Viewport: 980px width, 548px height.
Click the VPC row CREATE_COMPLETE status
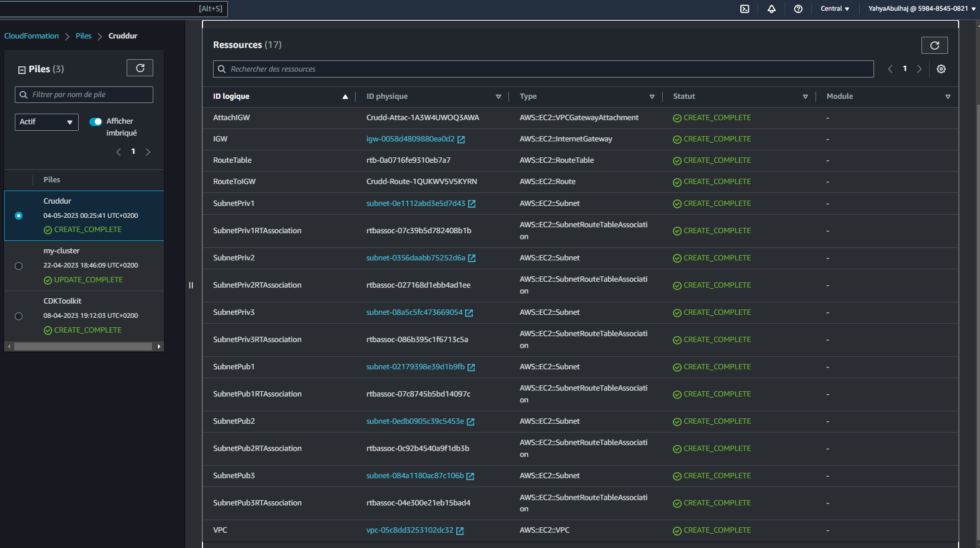712,531
